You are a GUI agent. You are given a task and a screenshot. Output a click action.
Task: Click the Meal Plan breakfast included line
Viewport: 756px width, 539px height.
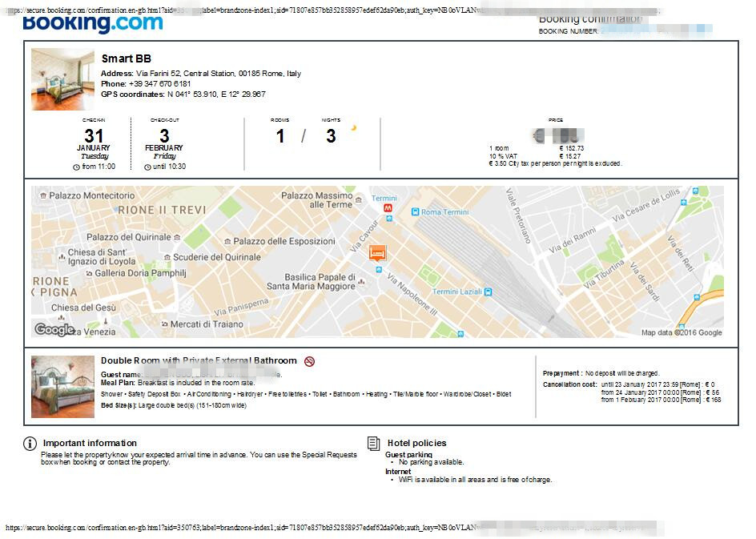[x=178, y=383]
